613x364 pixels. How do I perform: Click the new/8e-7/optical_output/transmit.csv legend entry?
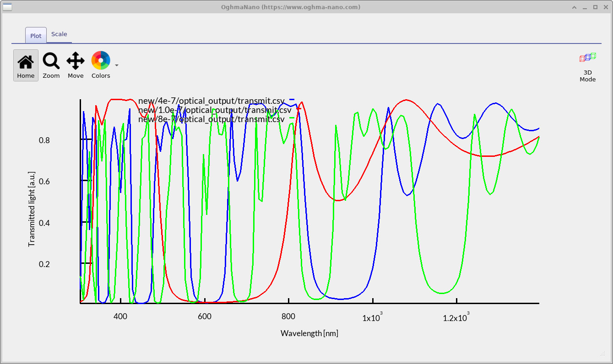point(212,119)
